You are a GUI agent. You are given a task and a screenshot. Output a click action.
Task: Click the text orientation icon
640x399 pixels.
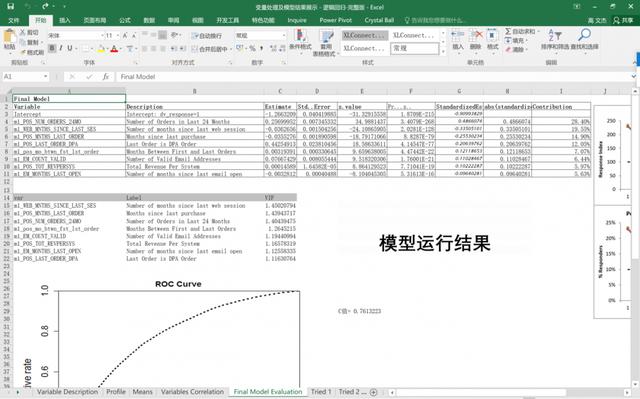coord(175,35)
